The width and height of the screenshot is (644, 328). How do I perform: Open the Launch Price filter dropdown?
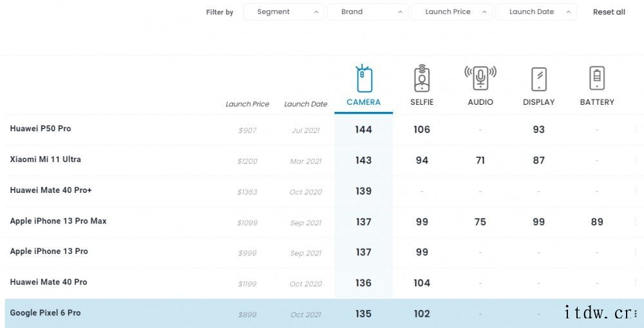452,12
